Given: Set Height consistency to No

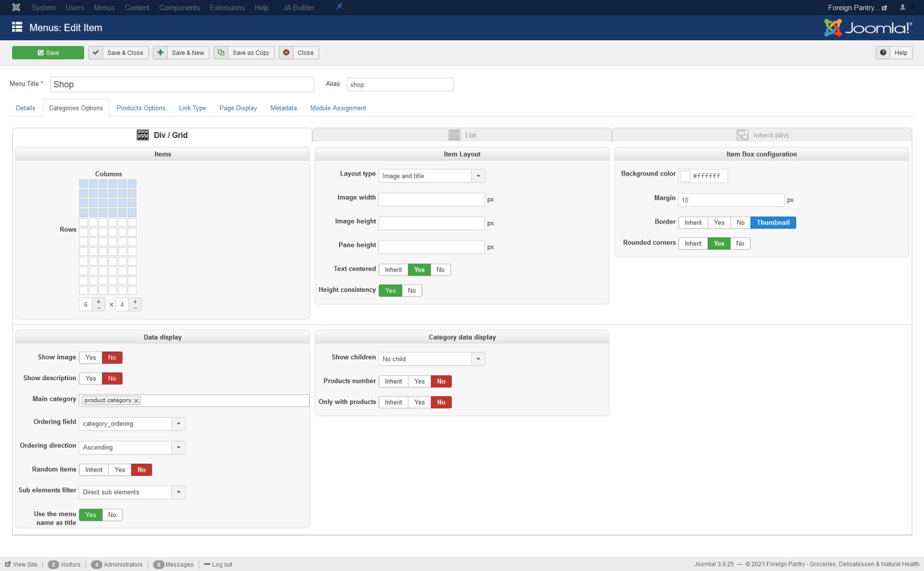Looking at the screenshot, I should 411,291.
